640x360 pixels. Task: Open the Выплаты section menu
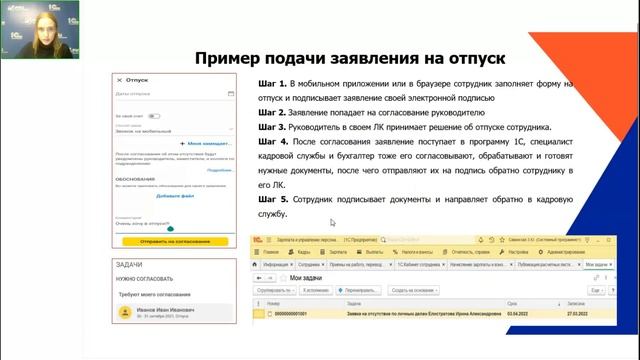(x=370, y=252)
